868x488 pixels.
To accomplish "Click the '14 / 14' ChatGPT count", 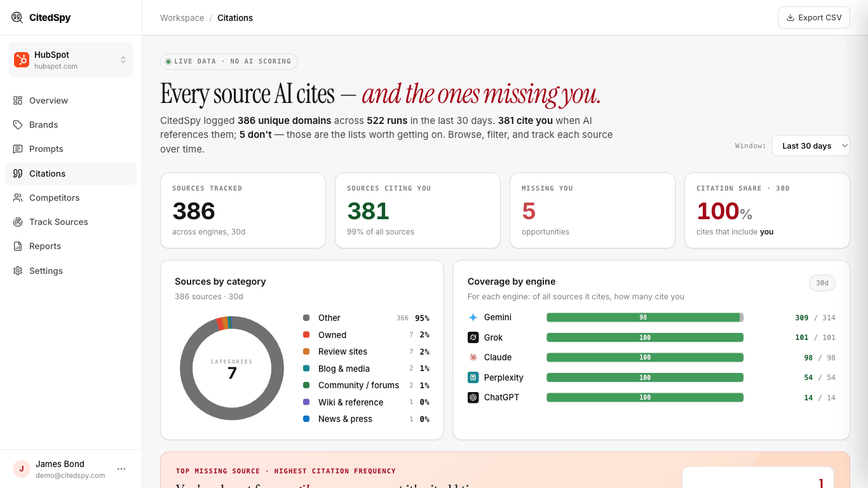I will click(820, 398).
